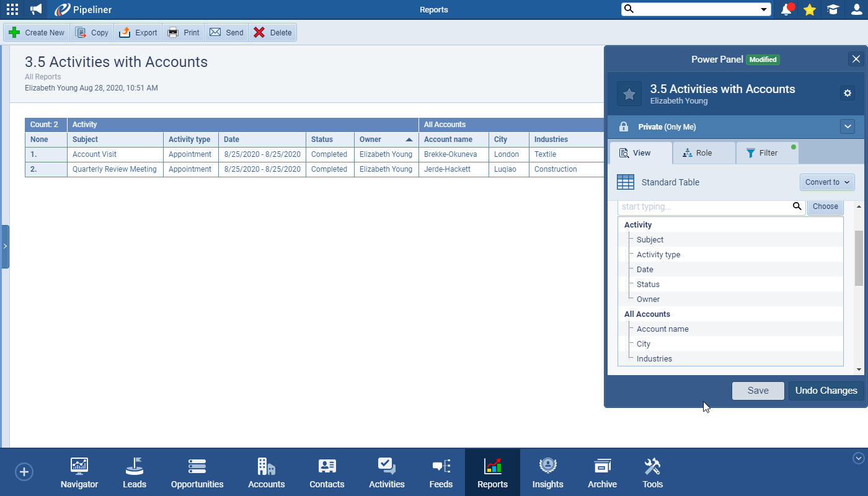
Task: Click the yellow favorites star in header
Action: [x=809, y=9]
